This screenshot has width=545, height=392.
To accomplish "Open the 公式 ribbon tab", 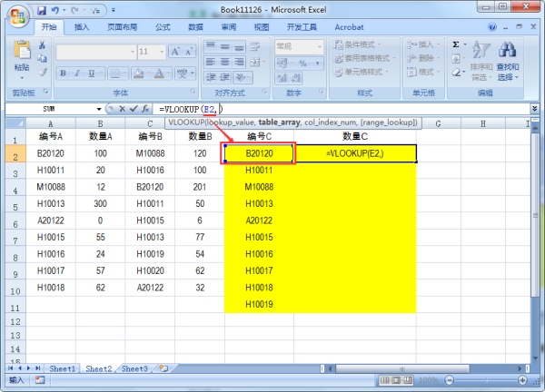I will 163,27.
